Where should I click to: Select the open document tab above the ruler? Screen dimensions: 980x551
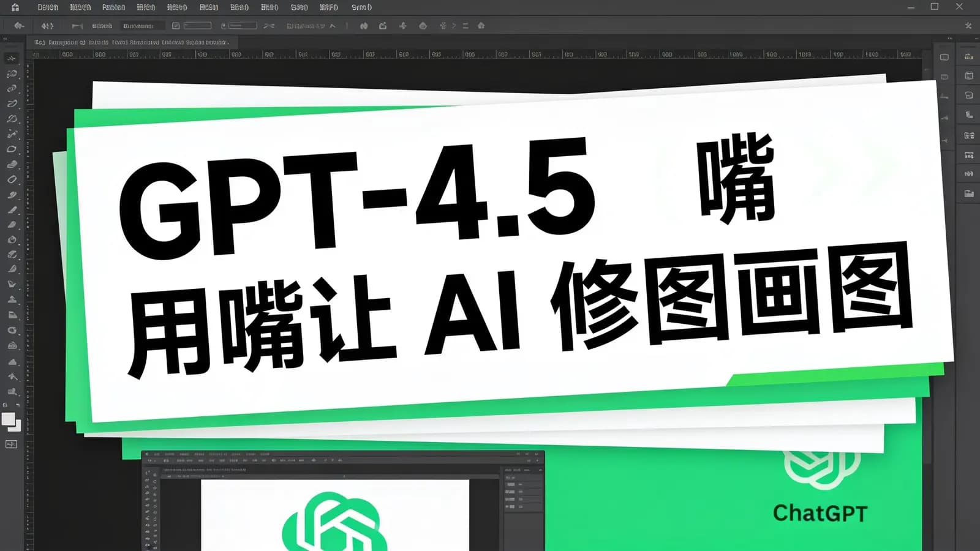coord(132,42)
